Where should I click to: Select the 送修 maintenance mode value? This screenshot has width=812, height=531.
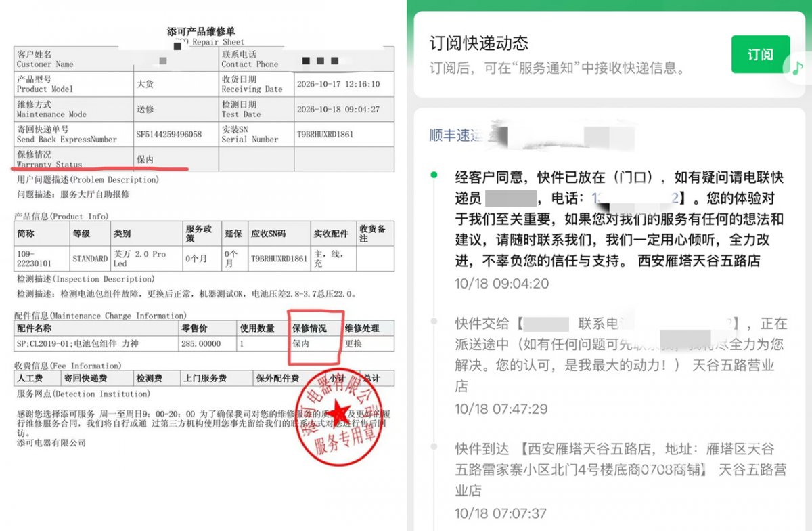pyautogui.click(x=145, y=109)
